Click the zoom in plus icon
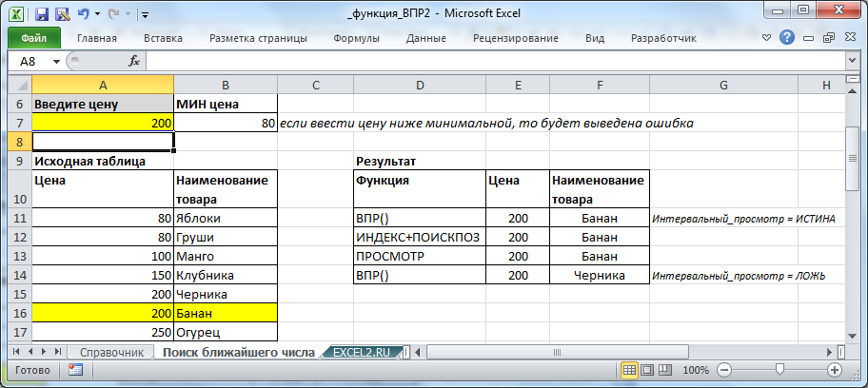Image resolution: width=868 pixels, height=388 pixels. pos(835,369)
